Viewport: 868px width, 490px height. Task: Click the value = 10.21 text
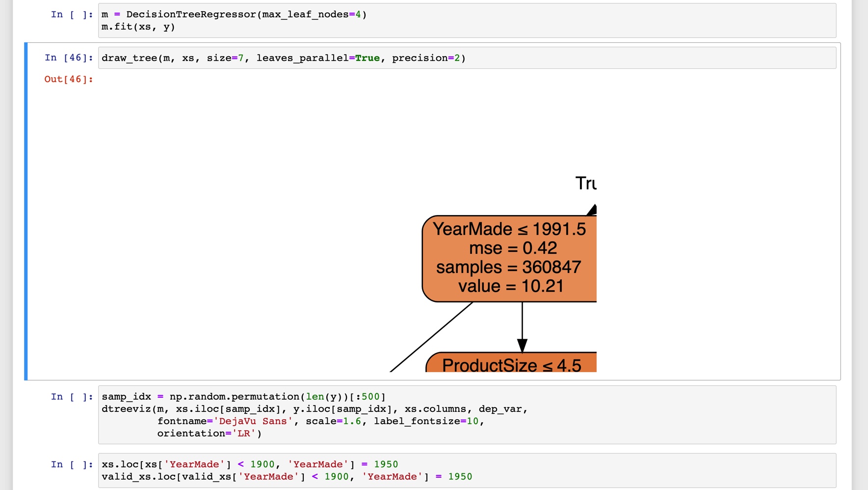pos(510,286)
